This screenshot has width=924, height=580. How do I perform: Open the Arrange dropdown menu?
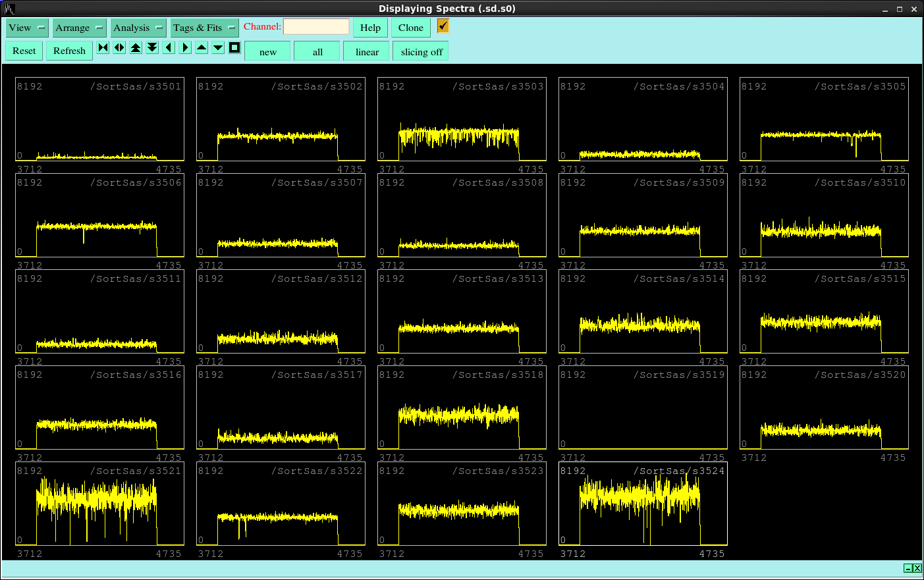(79, 28)
